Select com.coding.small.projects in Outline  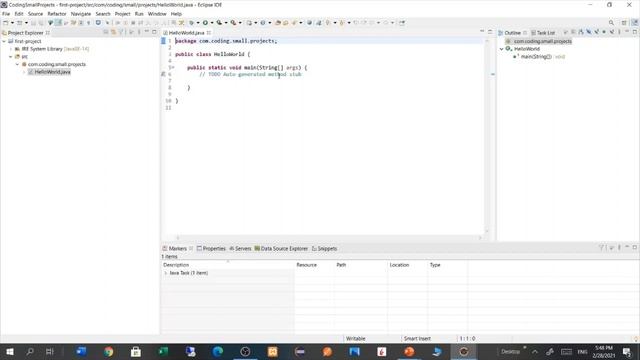click(x=539, y=41)
